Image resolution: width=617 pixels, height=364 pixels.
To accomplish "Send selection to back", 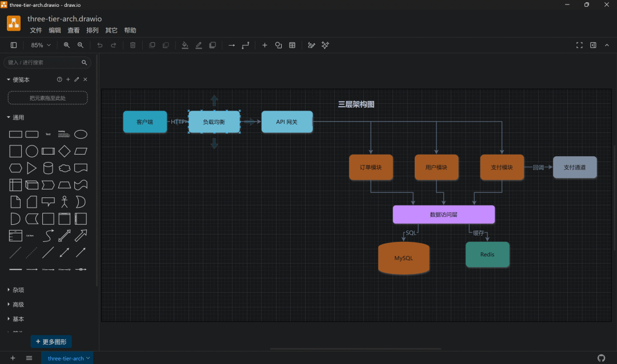I will (166, 45).
